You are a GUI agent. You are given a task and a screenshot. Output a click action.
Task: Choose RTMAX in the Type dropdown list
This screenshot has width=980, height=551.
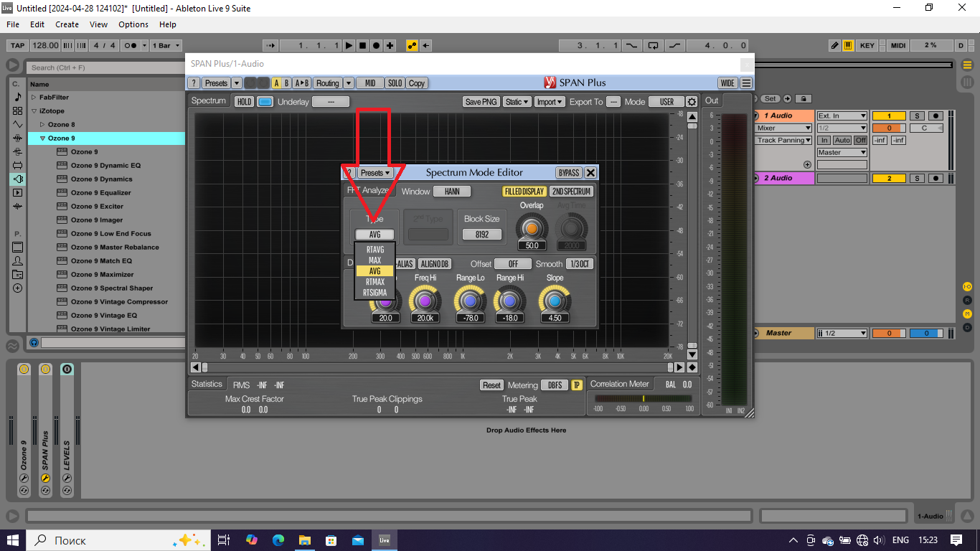(x=375, y=282)
